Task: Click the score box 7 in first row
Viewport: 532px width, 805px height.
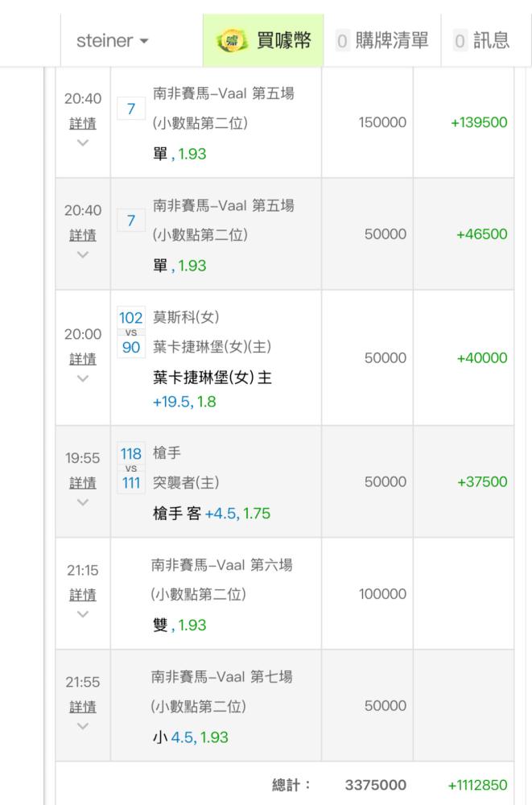Action: point(131,108)
